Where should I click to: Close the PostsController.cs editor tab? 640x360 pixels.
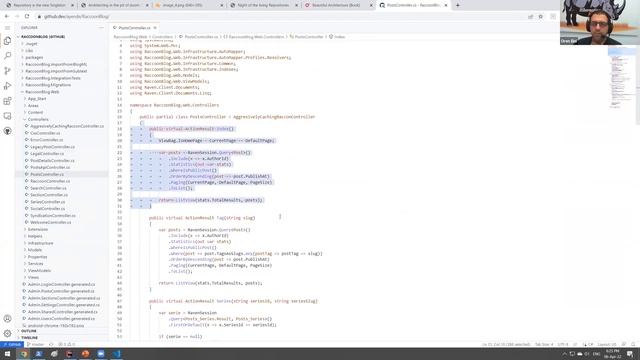tap(155, 28)
